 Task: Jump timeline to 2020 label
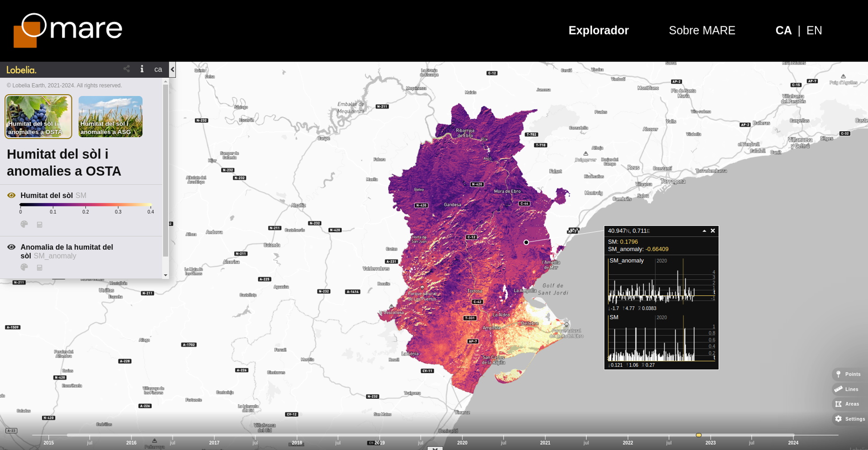[462, 443]
